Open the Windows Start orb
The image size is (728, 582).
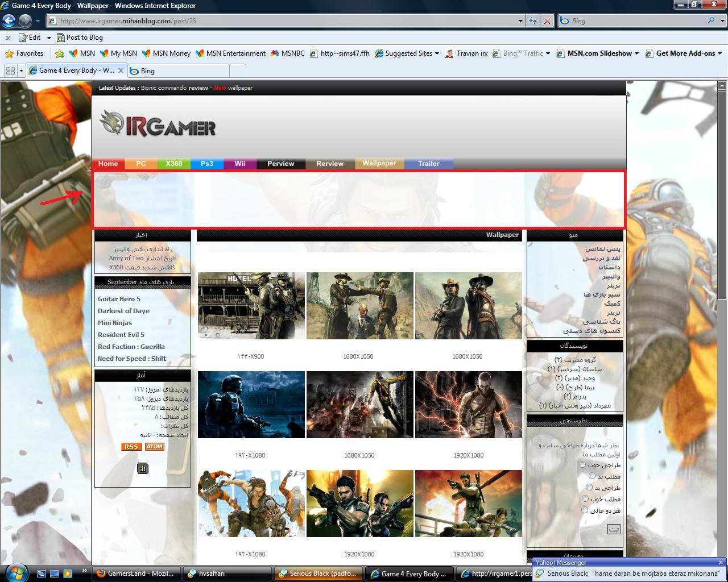point(15,572)
